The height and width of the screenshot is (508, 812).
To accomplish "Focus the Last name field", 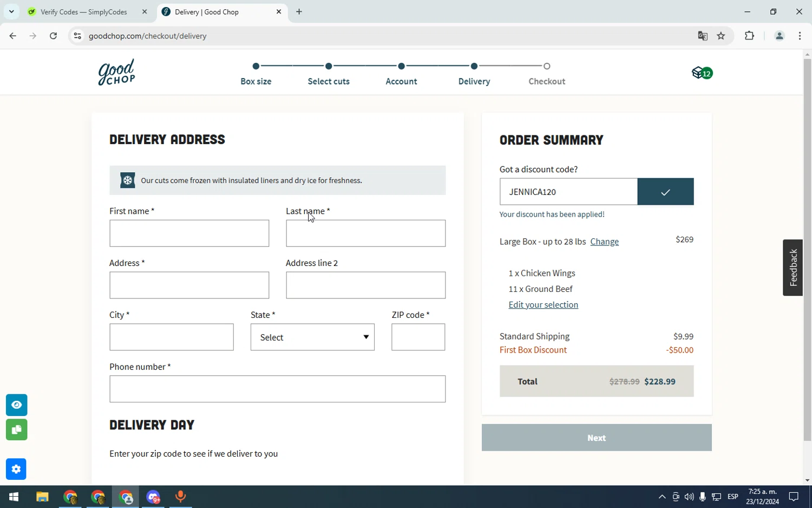I will click(x=365, y=233).
